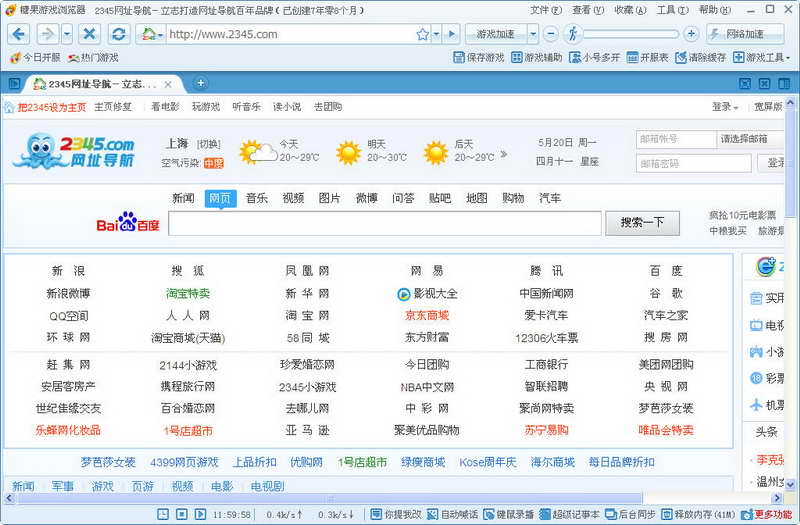
Task: Open the 登录 dropdown on the page
Action: (x=725, y=107)
